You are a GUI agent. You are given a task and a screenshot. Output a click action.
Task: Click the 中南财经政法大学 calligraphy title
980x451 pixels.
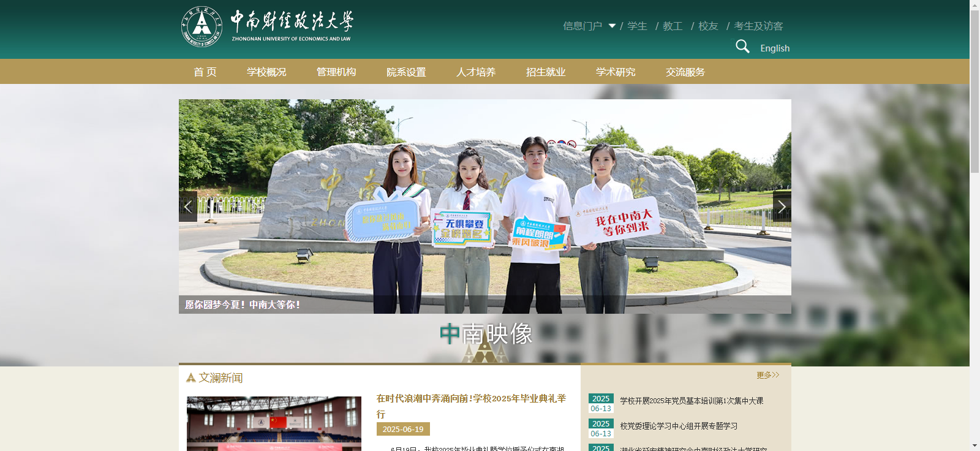point(292,21)
